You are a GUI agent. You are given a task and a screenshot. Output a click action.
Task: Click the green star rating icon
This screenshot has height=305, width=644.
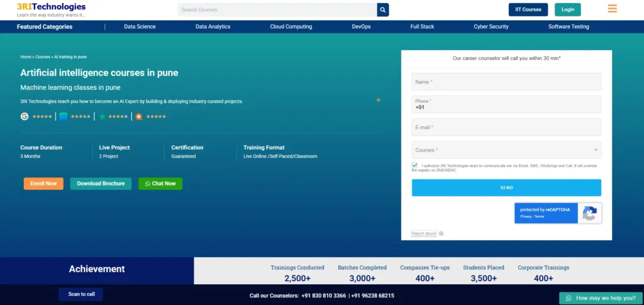point(102,116)
